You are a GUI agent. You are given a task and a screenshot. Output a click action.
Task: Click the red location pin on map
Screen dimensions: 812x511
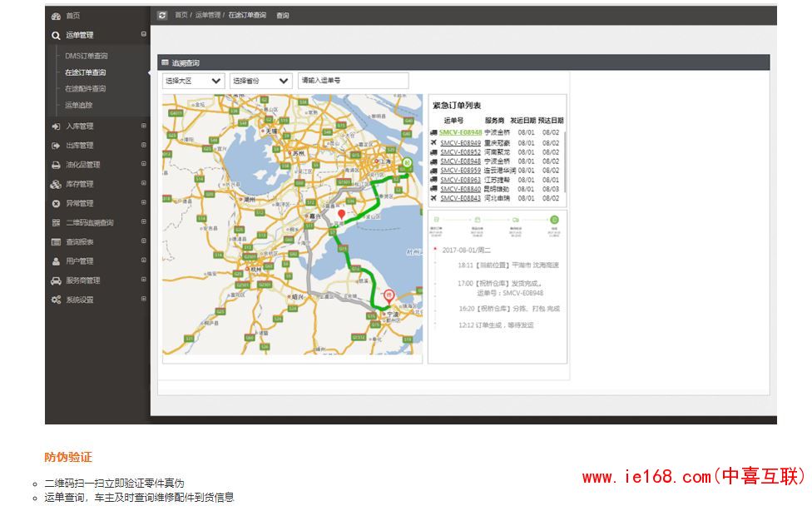click(x=340, y=216)
